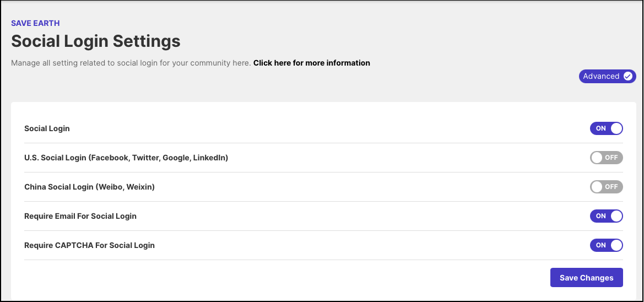Click the OFF text in U.S. Social Login switch
Viewport: 644px width, 302px height.
pos(611,158)
